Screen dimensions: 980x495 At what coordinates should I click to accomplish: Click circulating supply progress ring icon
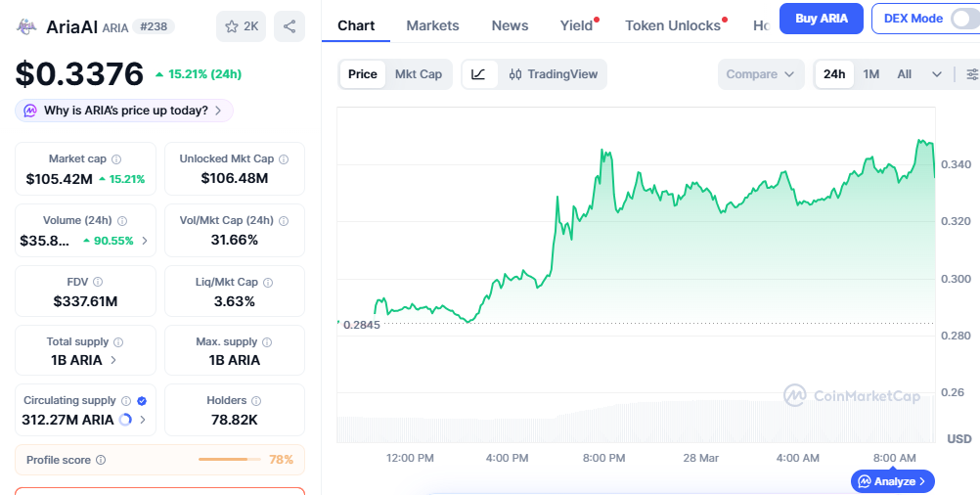[125, 420]
